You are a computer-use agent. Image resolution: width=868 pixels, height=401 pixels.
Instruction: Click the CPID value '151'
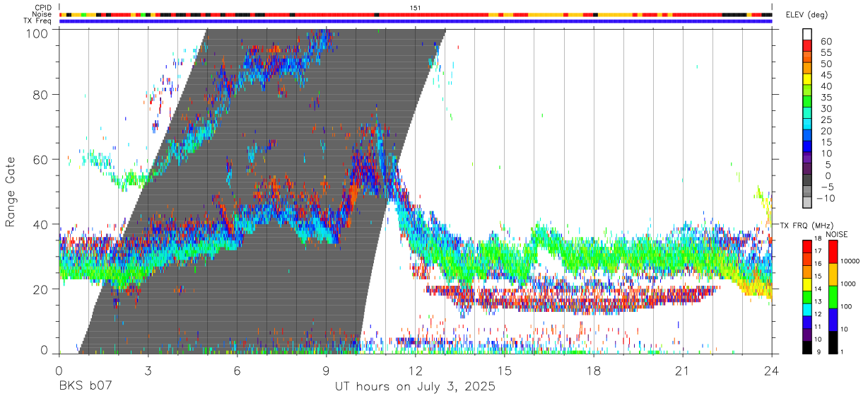point(416,8)
